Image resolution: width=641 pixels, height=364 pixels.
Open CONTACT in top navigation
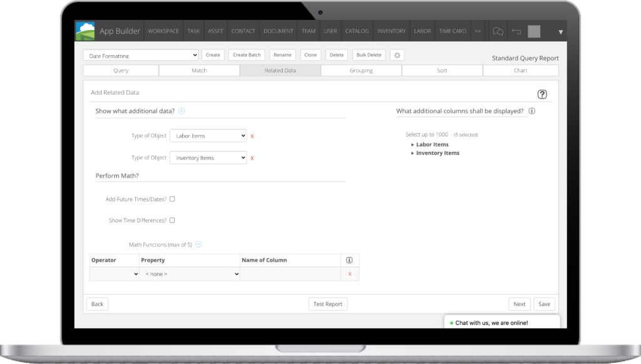pos(244,31)
